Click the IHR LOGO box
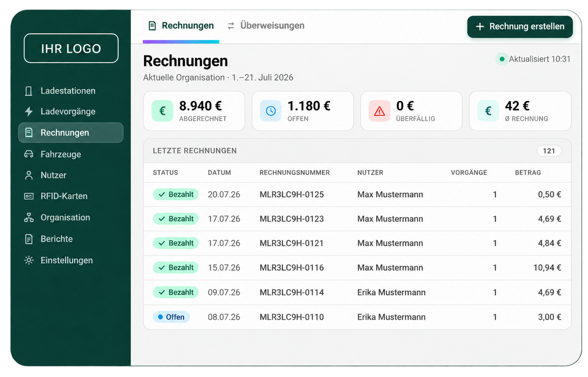The image size is (588, 377). pos(71,48)
